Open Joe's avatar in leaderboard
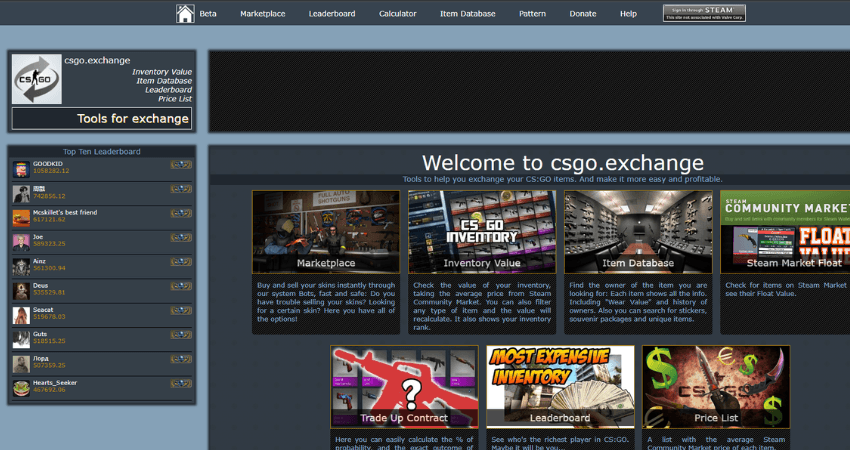Screen dimensions: 850x450 (21, 242)
